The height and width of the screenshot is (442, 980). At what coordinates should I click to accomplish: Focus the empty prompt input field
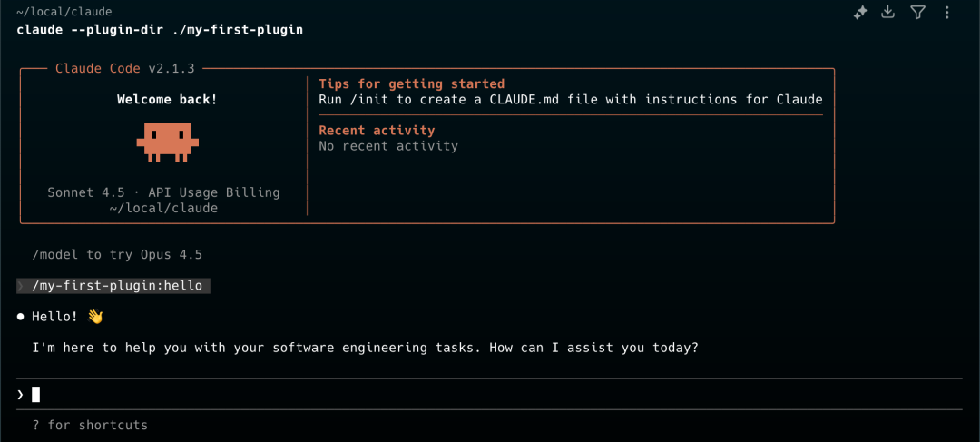489,394
